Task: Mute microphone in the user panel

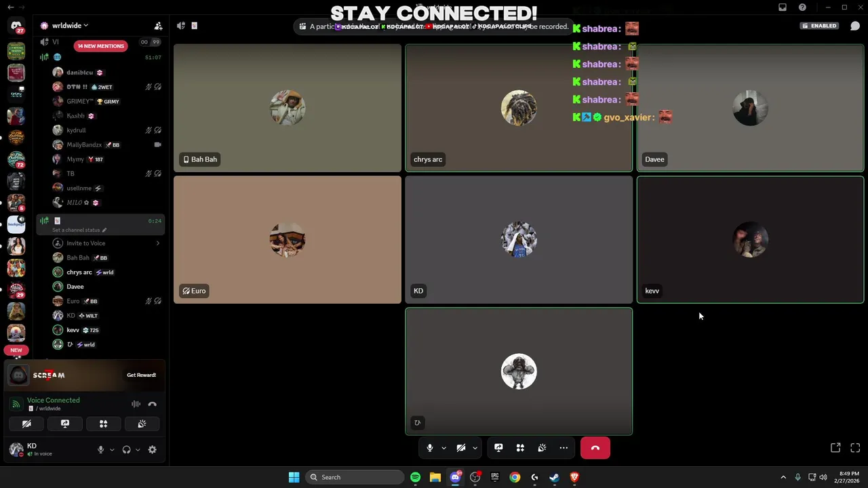Action: point(100,449)
